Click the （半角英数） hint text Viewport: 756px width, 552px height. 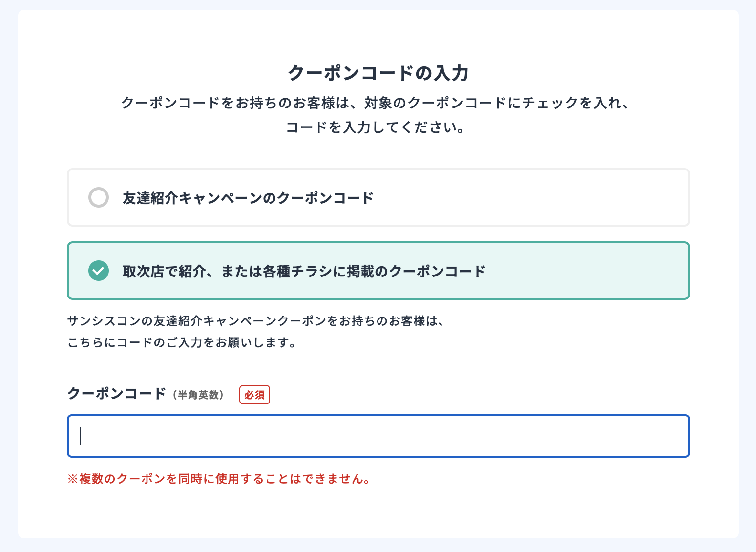(198, 395)
